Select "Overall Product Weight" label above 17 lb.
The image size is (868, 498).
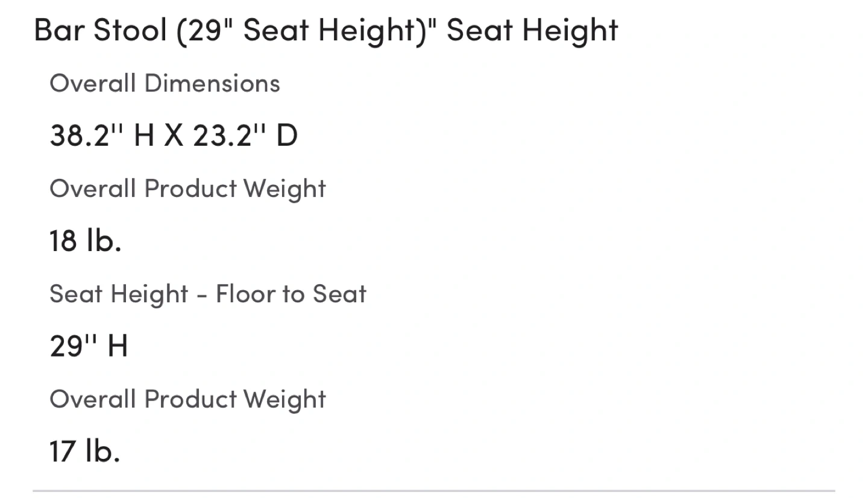point(187,399)
